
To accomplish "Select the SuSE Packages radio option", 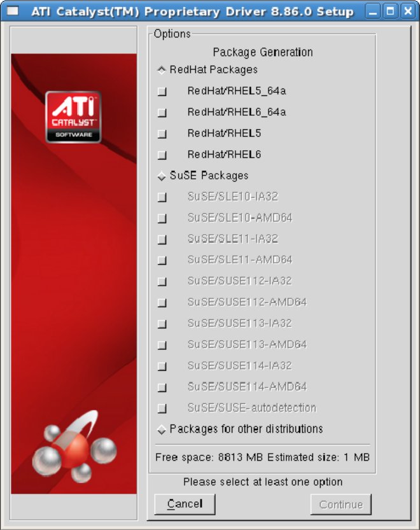I will click(x=162, y=176).
